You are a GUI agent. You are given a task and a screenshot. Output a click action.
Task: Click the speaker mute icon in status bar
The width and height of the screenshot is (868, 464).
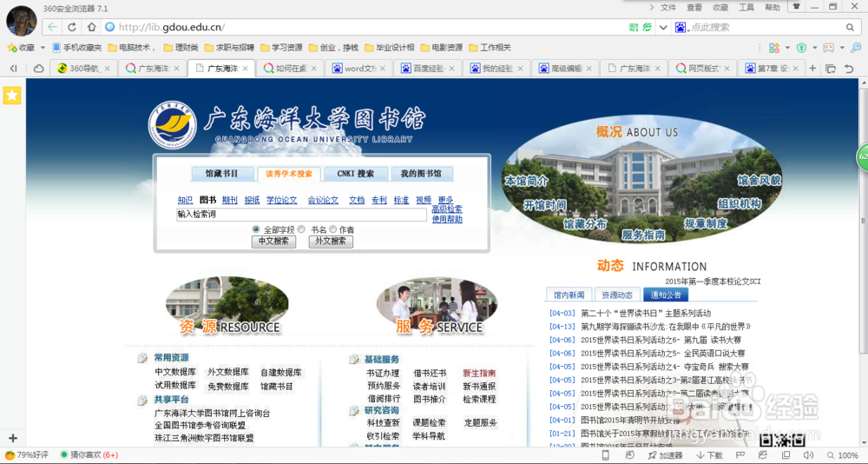(x=808, y=455)
